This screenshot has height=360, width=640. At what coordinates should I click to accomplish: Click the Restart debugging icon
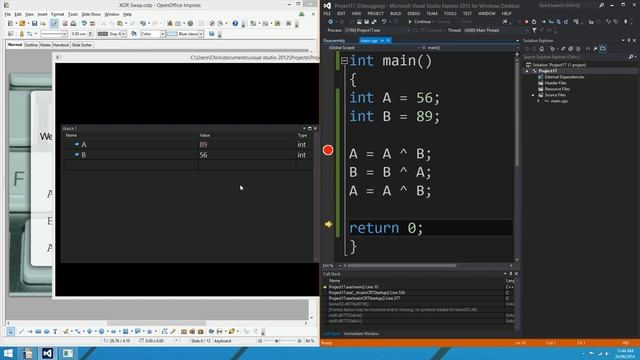pyautogui.click(x=534, y=22)
